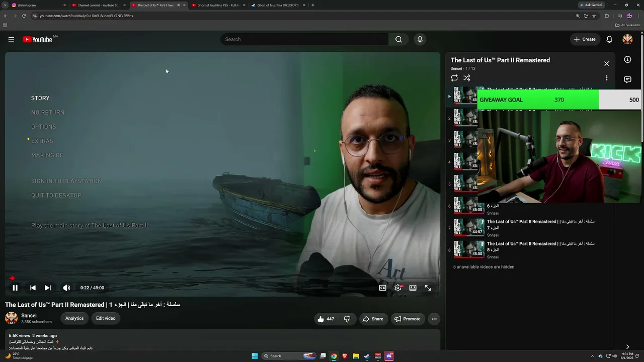Expand the right rail chevron arrow
Image resolution: width=644 pixels, height=362 pixels.
point(627,346)
